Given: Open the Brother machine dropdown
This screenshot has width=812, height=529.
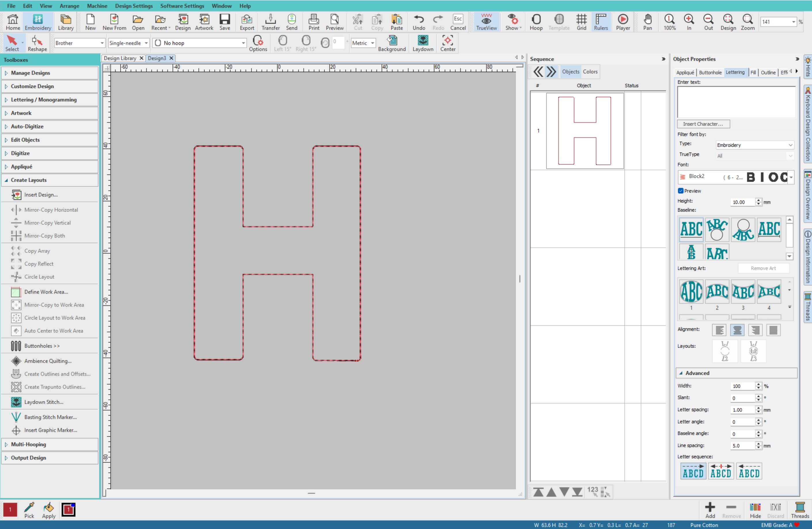Looking at the screenshot, I should pos(79,43).
